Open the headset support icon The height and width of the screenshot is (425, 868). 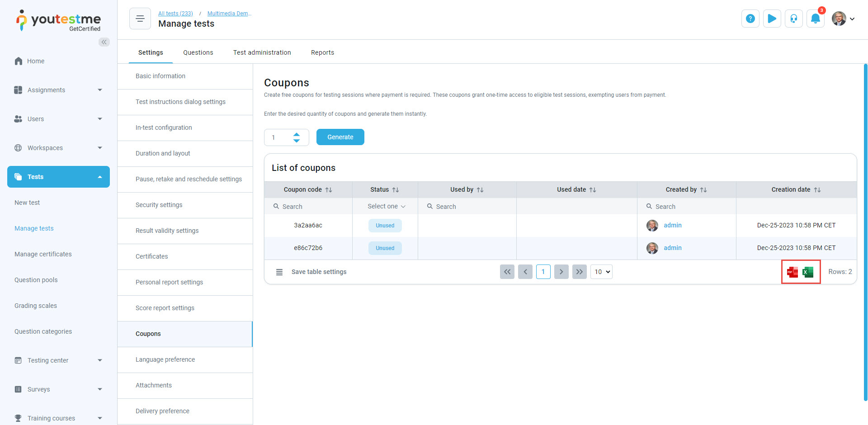(794, 19)
